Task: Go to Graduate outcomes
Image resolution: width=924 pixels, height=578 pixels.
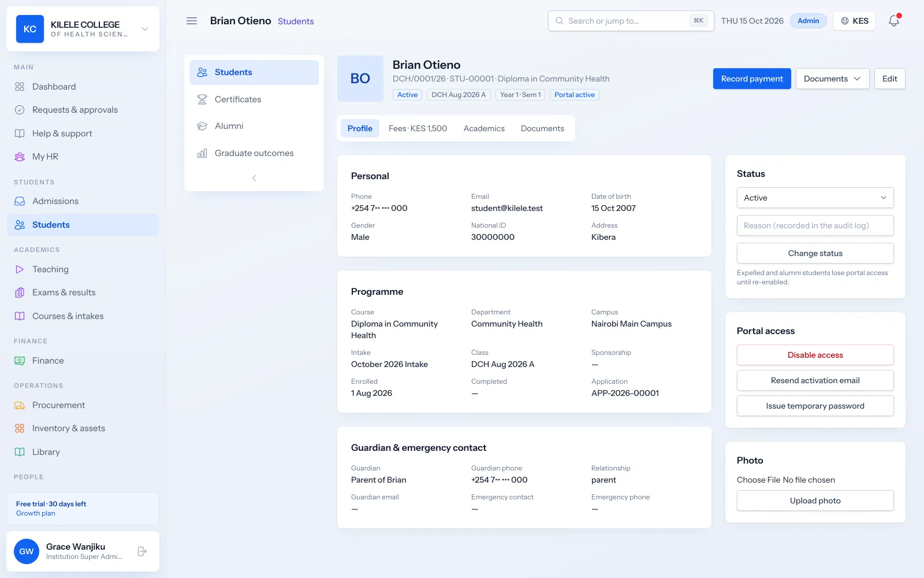Action: coord(254,153)
